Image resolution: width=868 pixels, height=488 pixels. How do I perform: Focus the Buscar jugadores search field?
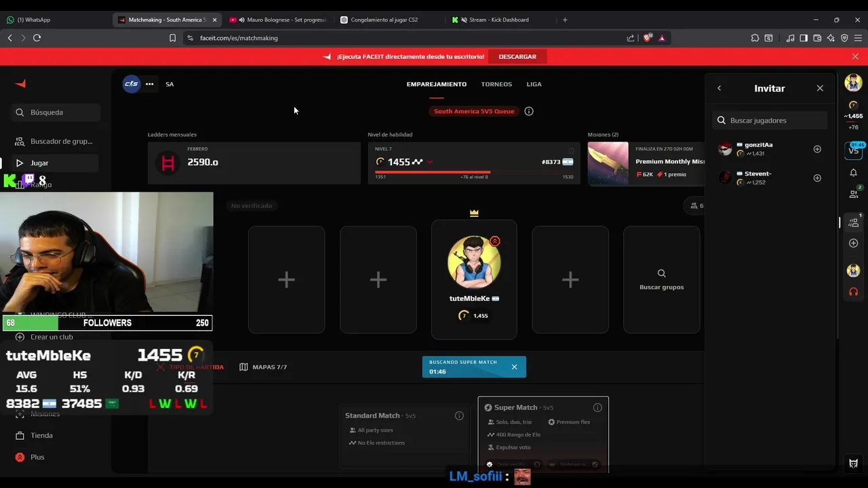(770, 120)
